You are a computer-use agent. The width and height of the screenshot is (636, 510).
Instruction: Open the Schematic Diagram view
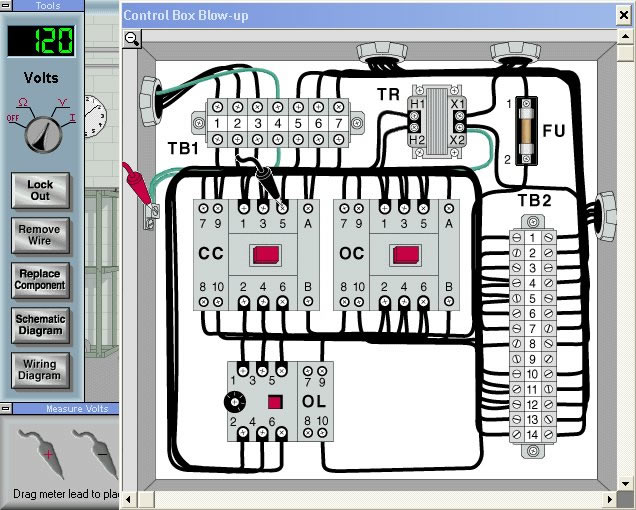coord(40,325)
